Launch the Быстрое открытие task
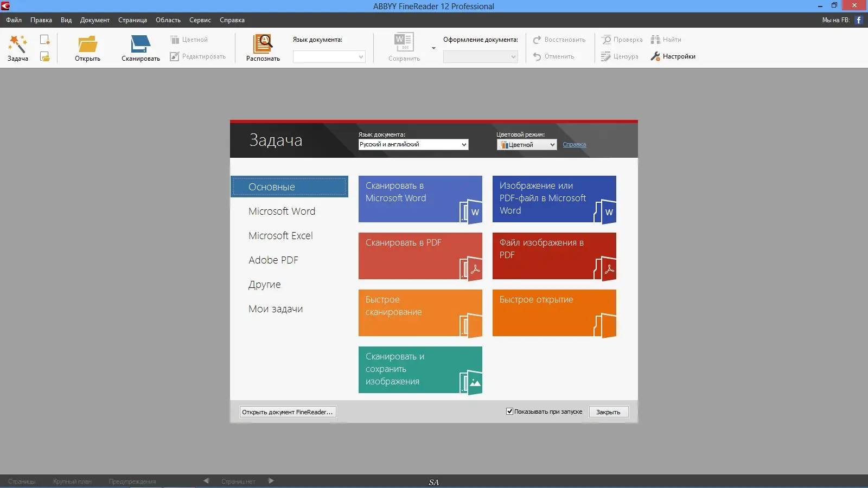The width and height of the screenshot is (868, 488). click(x=554, y=313)
